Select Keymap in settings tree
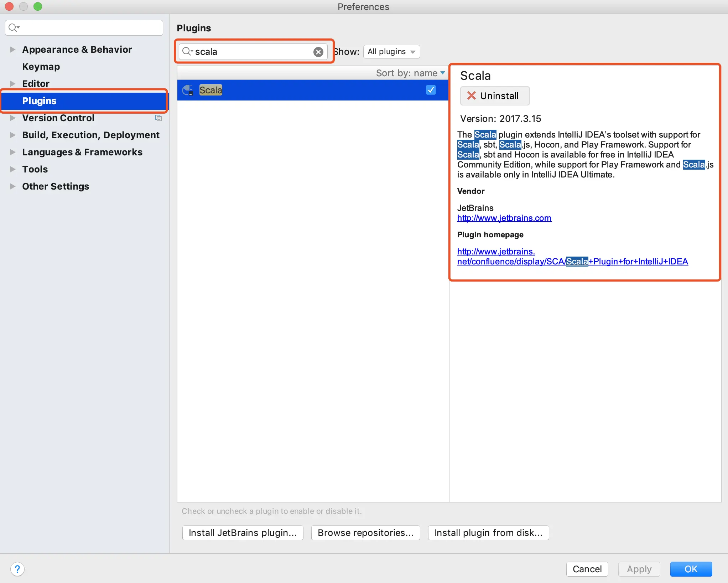This screenshot has height=583, width=728. coord(41,67)
